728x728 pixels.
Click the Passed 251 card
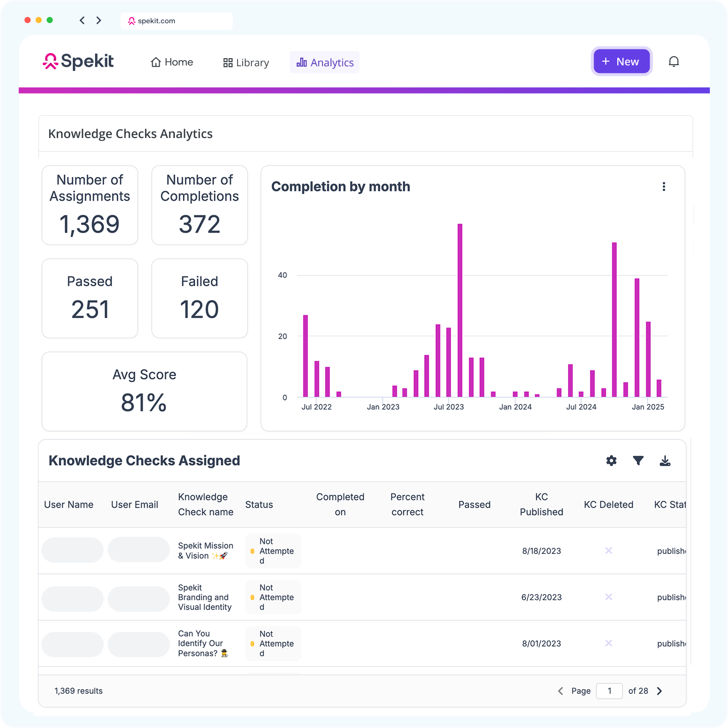90,298
